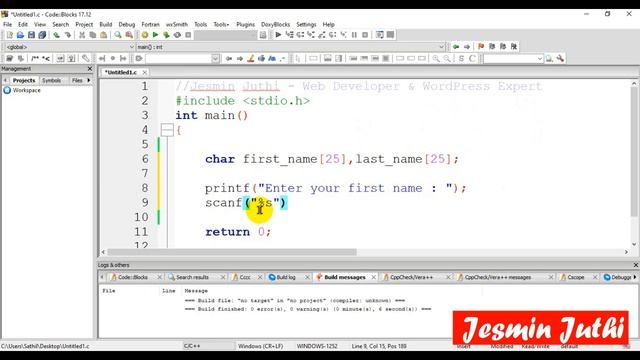This screenshot has width=640, height=360.
Task: Close the Management panel
Action: [x=90, y=69]
